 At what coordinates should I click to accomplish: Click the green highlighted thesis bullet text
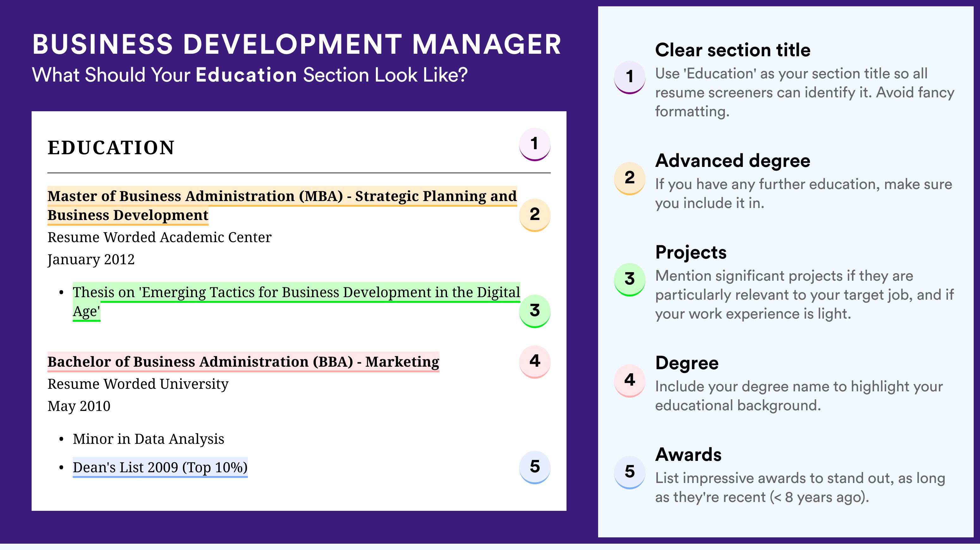(296, 302)
